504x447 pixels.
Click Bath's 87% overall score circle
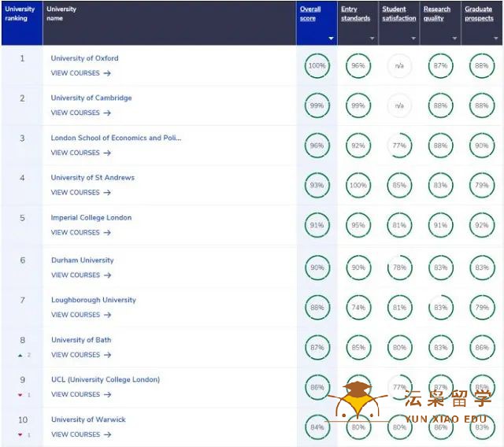317,348
